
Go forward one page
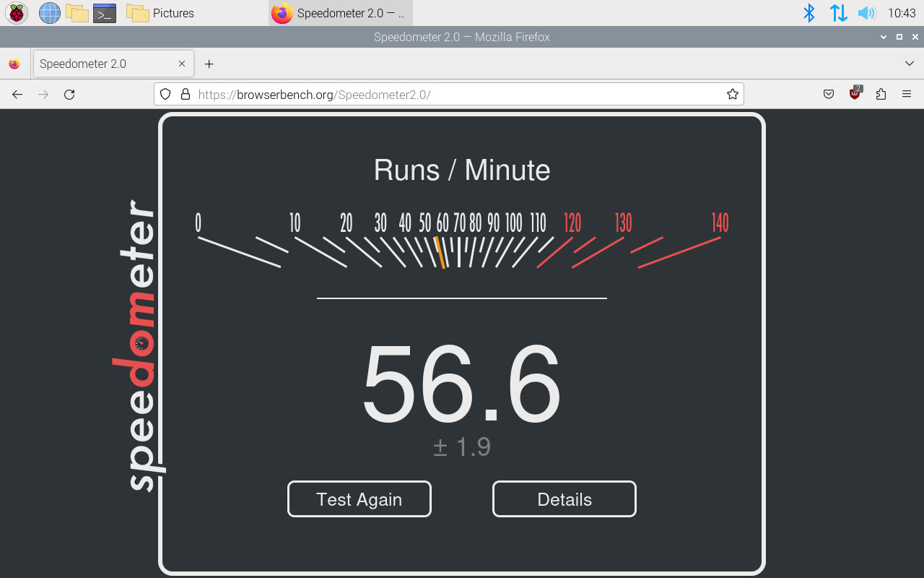(x=43, y=94)
